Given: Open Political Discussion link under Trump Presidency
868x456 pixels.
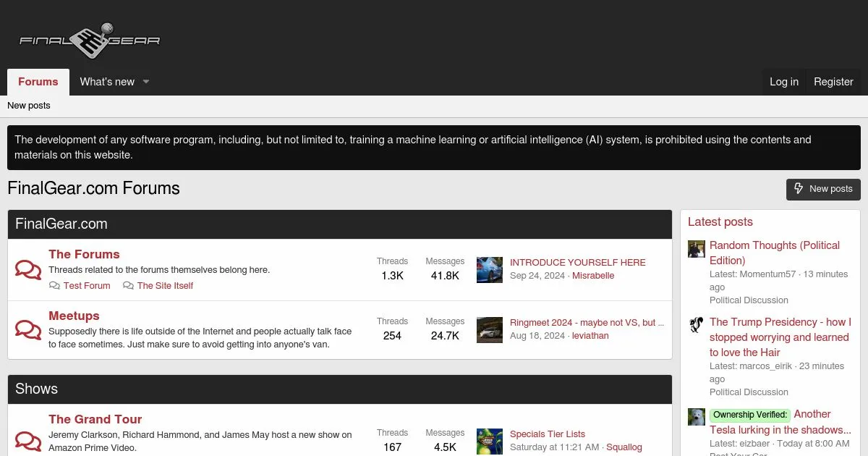Looking at the screenshot, I should [x=749, y=392].
